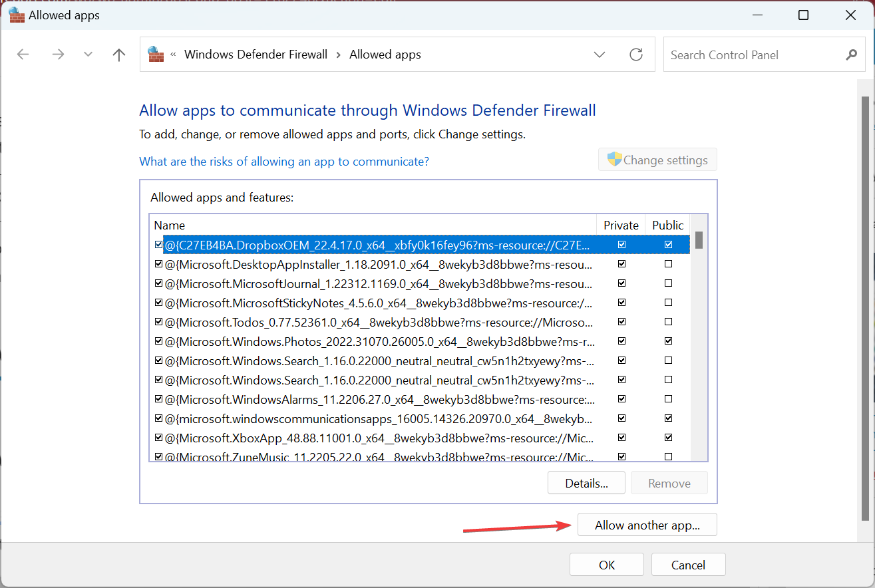This screenshot has width=875, height=588.
Task: Toggle Private for DropboxOEM
Action: coord(621,245)
